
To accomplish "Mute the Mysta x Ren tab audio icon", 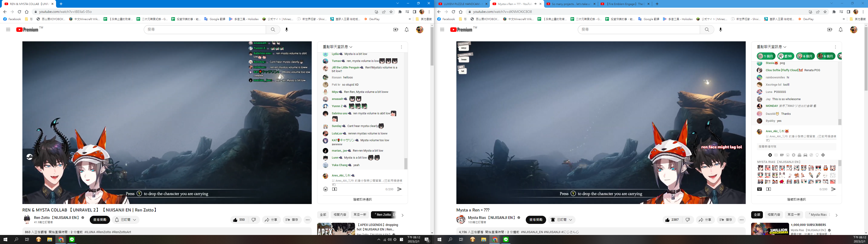I will coord(535,4).
